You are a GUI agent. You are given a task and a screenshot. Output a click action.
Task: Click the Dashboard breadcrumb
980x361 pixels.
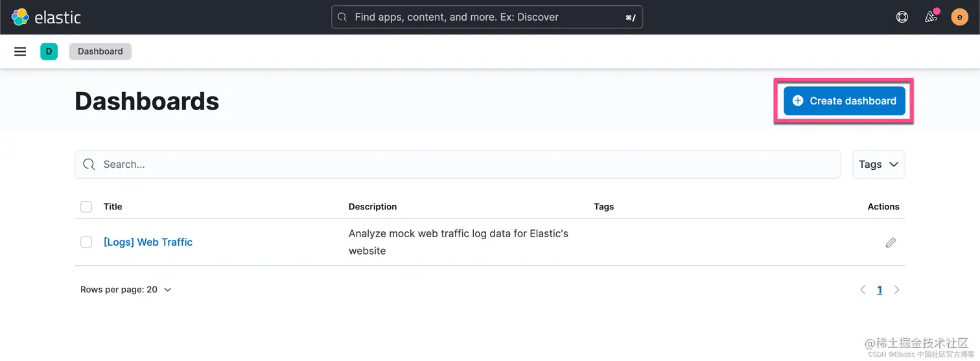click(100, 51)
